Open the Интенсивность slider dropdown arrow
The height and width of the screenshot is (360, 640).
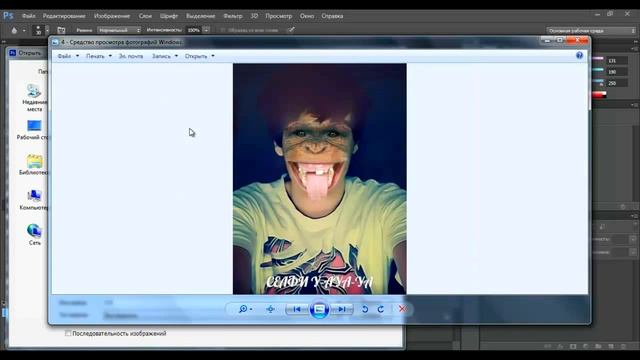point(206,30)
